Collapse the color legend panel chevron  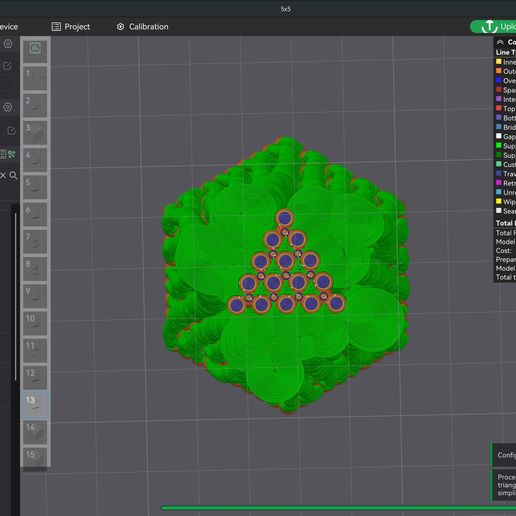point(500,42)
